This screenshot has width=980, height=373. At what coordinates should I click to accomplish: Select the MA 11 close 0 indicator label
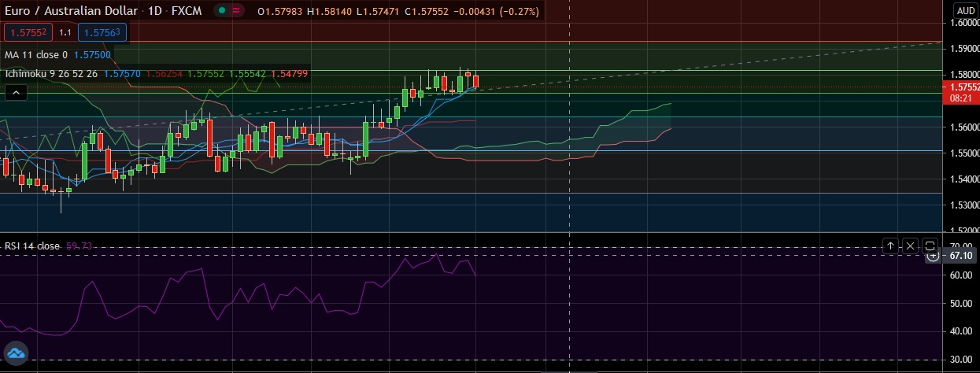point(36,55)
